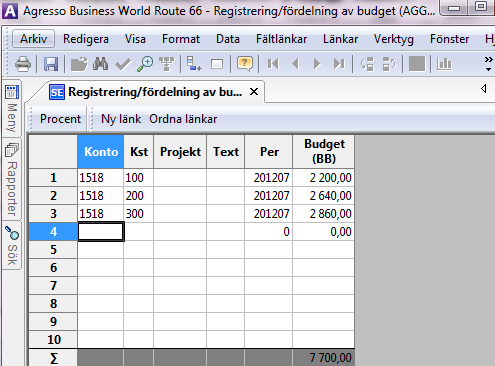The height and width of the screenshot is (366, 495).
Task: Click the Ny länk button
Action: (x=121, y=119)
